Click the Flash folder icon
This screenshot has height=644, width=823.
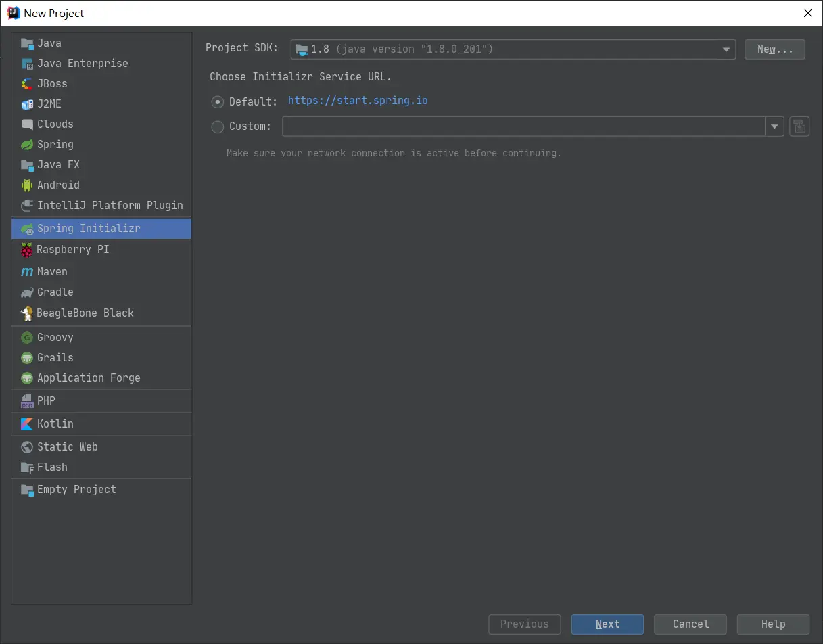pyautogui.click(x=27, y=467)
